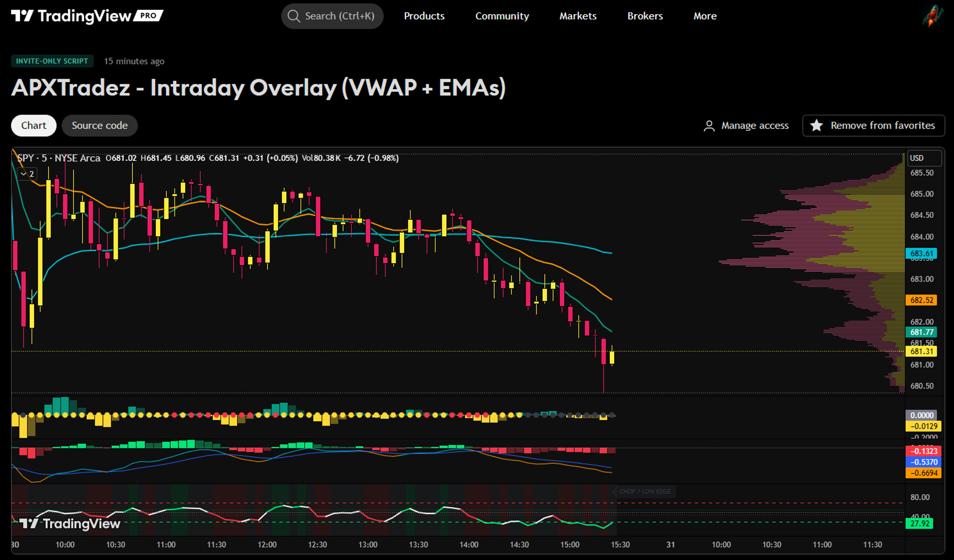This screenshot has width=954, height=560.
Task: Click the PRO badge beside the logo
Action: click(x=148, y=16)
